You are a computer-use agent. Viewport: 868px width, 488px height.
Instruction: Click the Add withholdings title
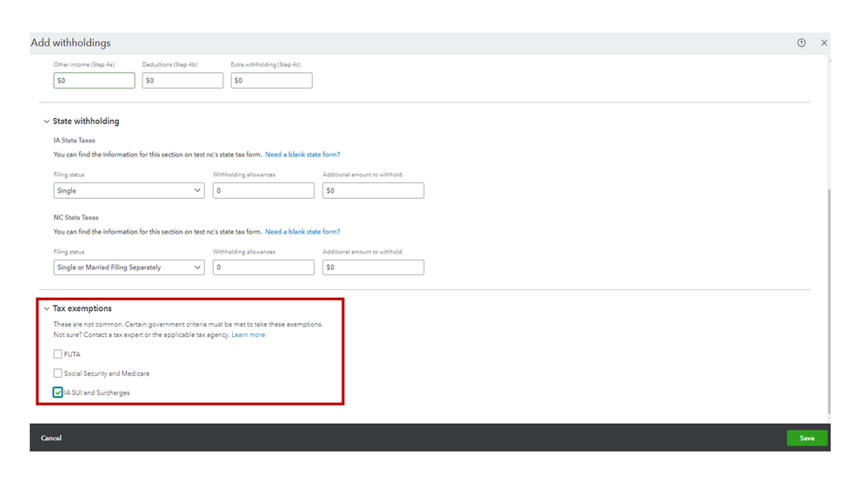(x=71, y=43)
